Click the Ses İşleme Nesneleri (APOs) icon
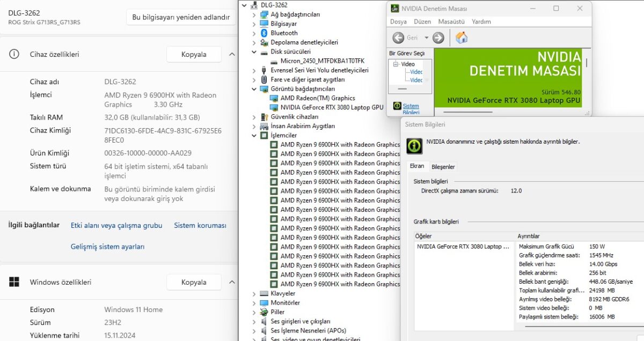Image resolution: width=644 pixels, height=341 pixels. (x=264, y=330)
